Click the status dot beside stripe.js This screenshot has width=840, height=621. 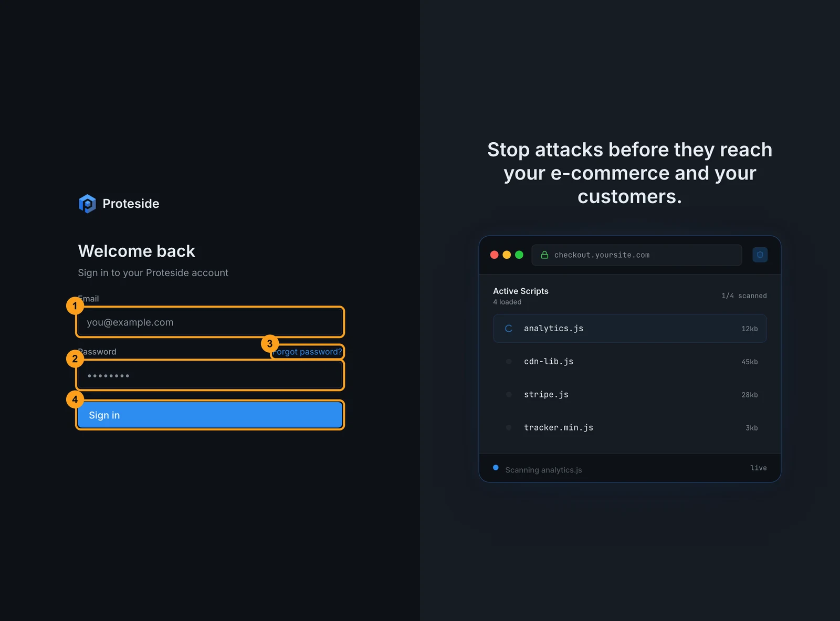click(508, 395)
